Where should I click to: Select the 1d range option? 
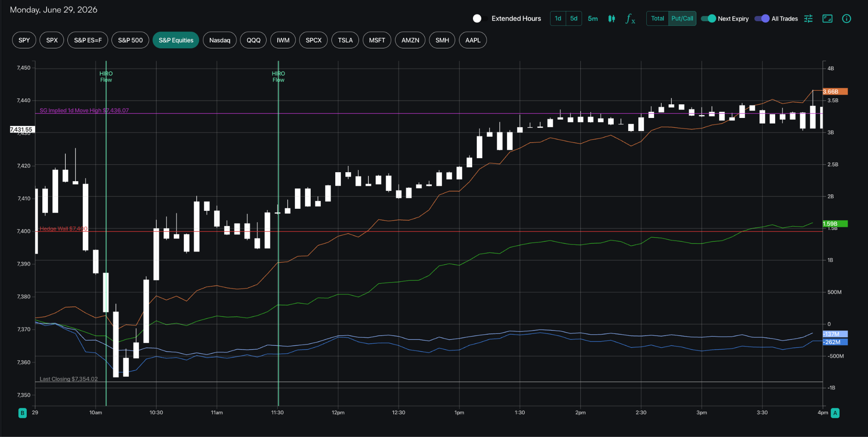click(x=558, y=19)
